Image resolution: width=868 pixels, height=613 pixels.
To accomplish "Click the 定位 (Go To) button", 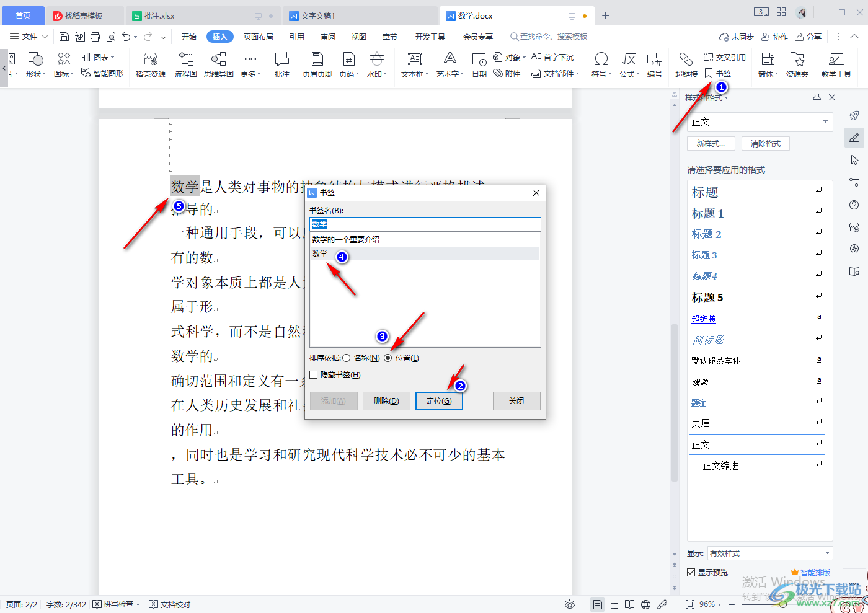I will [439, 401].
